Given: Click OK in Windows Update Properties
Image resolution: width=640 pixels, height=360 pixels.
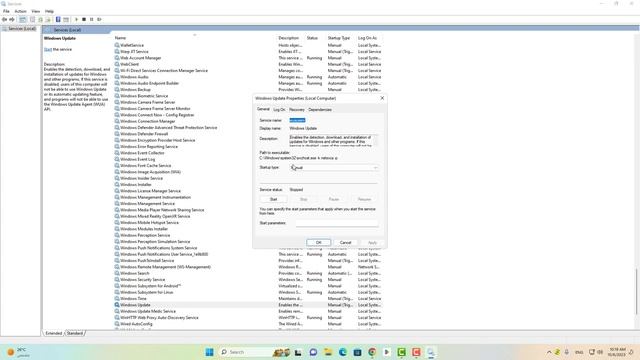Looking at the screenshot, I should tap(319, 242).
